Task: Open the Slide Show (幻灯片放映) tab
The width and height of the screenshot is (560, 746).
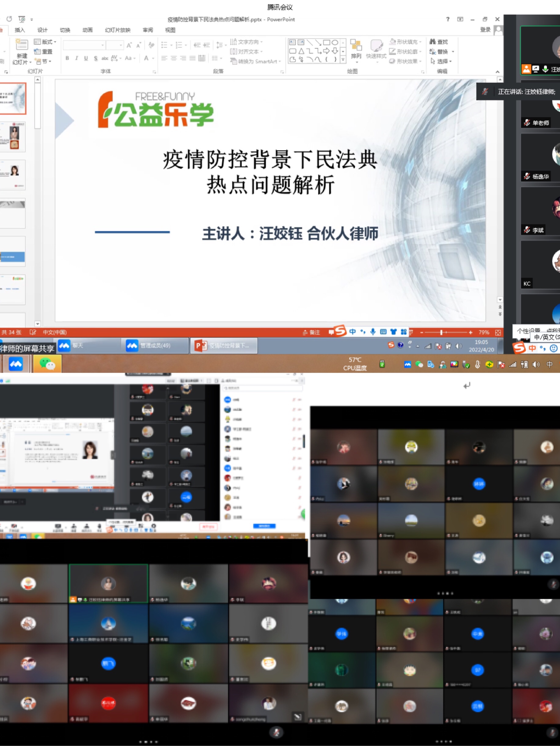Action: click(118, 30)
